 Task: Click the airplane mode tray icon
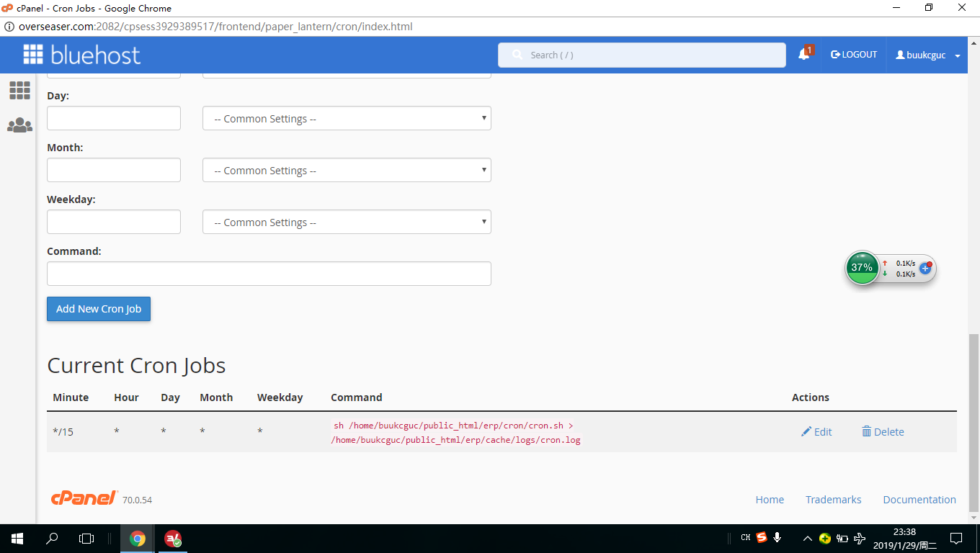pyautogui.click(x=859, y=538)
